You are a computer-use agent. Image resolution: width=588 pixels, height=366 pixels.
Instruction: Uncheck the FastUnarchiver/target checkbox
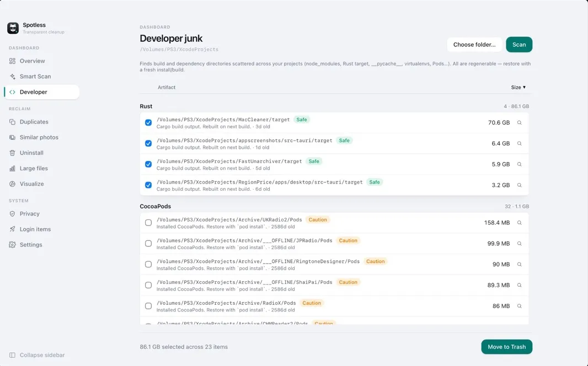[x=148, y=164]
